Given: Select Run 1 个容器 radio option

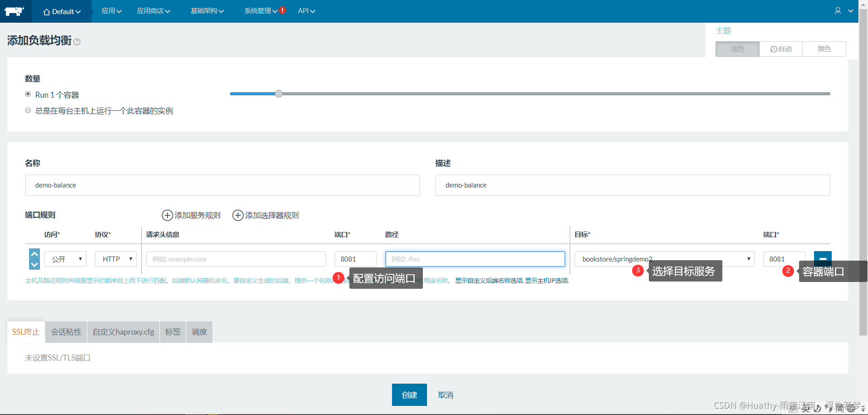Looking at the screenshot, I should pyautogui.click(x=28, y=94).
